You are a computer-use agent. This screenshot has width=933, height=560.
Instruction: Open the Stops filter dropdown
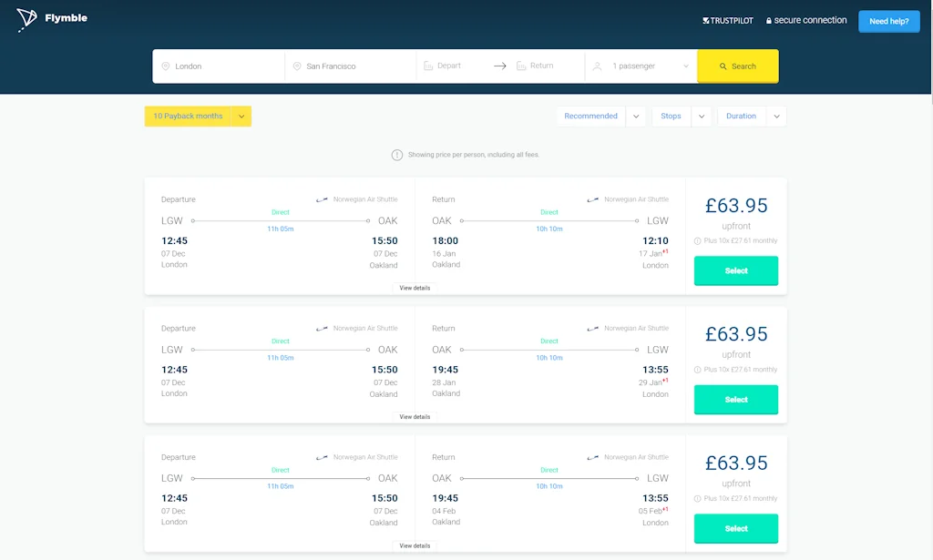701,117
